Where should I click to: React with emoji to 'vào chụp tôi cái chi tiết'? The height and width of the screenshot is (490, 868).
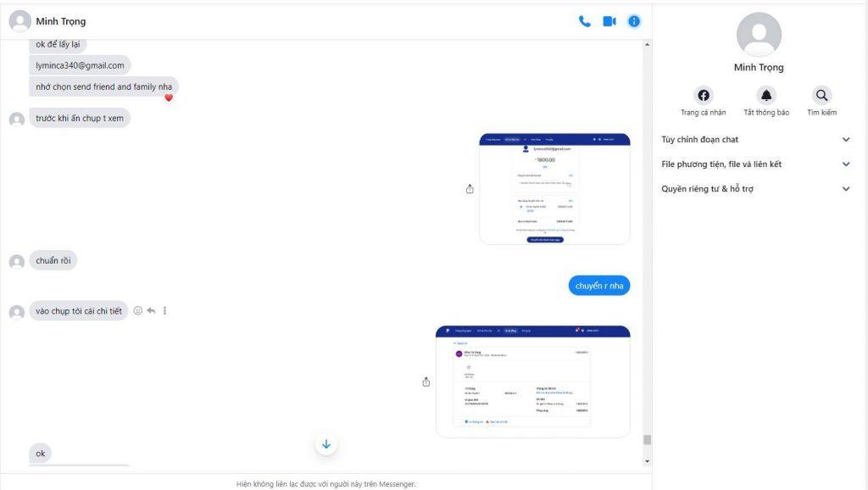tap(138, 311)
